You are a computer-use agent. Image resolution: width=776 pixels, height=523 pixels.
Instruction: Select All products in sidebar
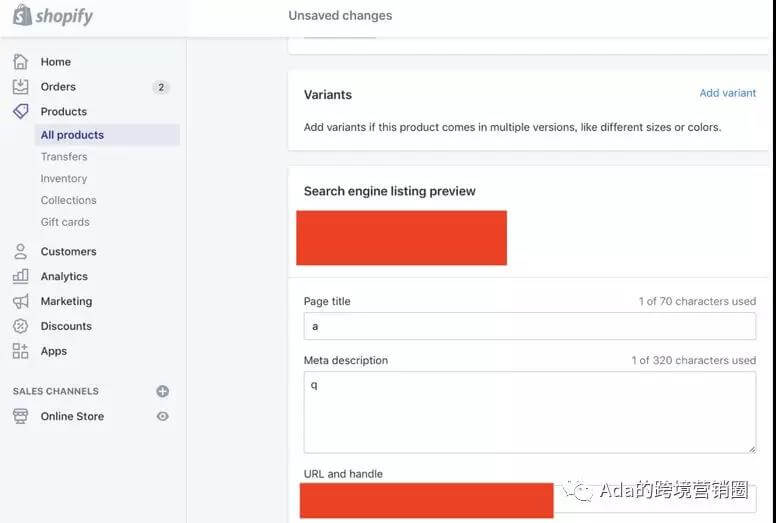72,135
